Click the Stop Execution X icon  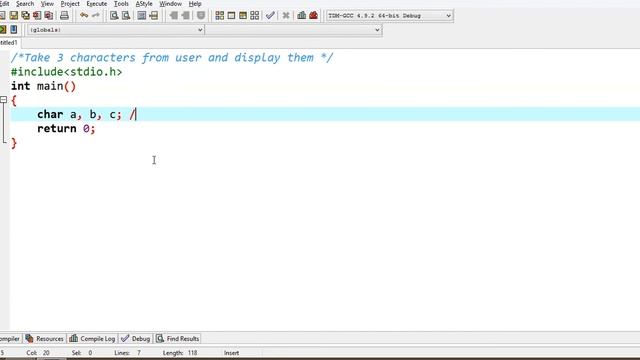point(286,16)
